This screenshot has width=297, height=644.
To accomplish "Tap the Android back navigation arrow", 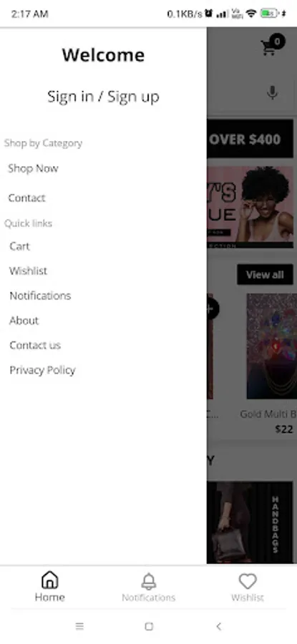I will pos(218,626).
